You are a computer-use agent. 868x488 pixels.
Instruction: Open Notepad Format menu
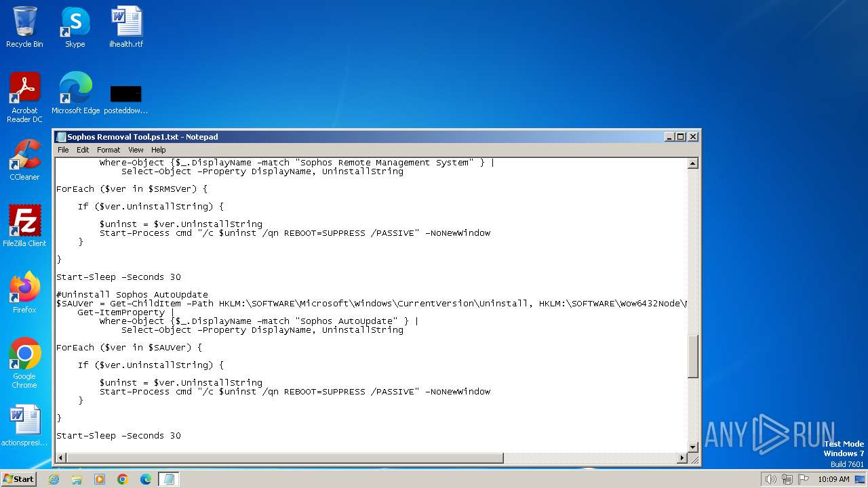[x=108, y=150]
